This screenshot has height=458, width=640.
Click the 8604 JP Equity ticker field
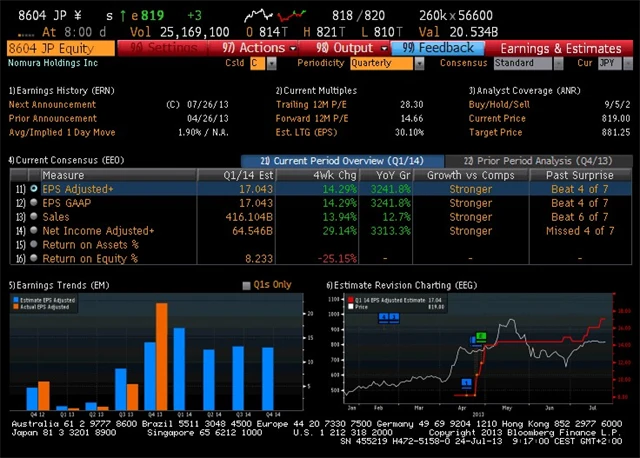coord(62,48)
